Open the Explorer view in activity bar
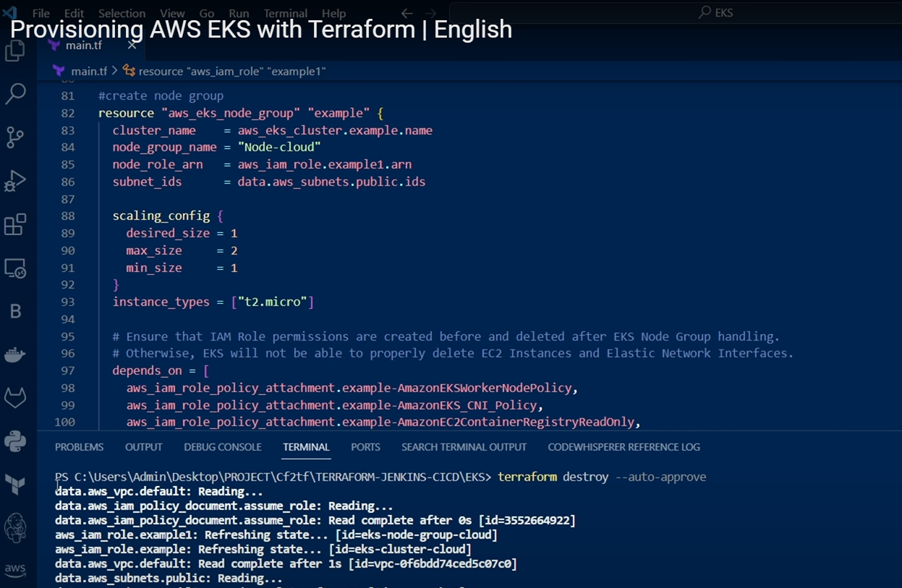The width and height of the screenshot is (902, 588). click(x=15, y=51)
